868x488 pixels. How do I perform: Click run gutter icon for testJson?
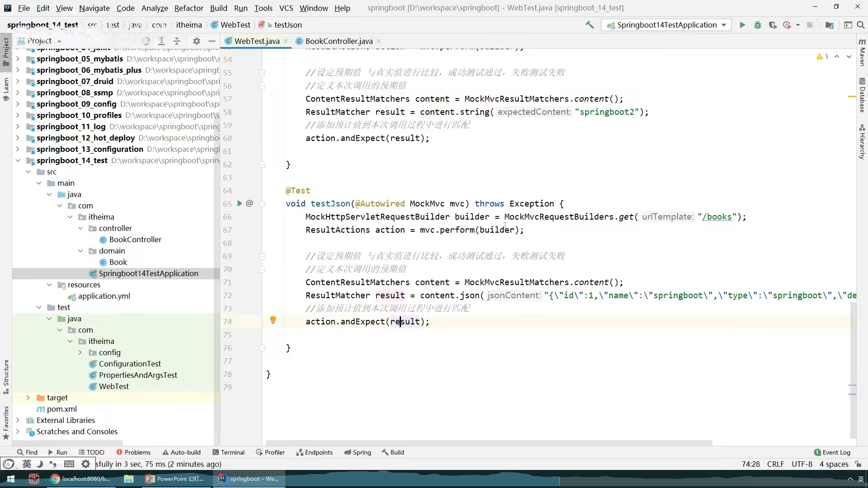(x=240, y=204)
